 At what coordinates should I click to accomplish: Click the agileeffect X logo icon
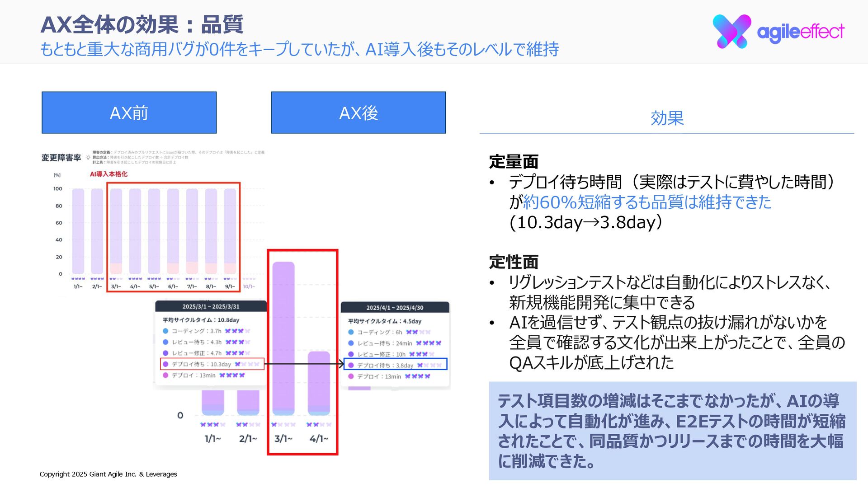[731, 31]
